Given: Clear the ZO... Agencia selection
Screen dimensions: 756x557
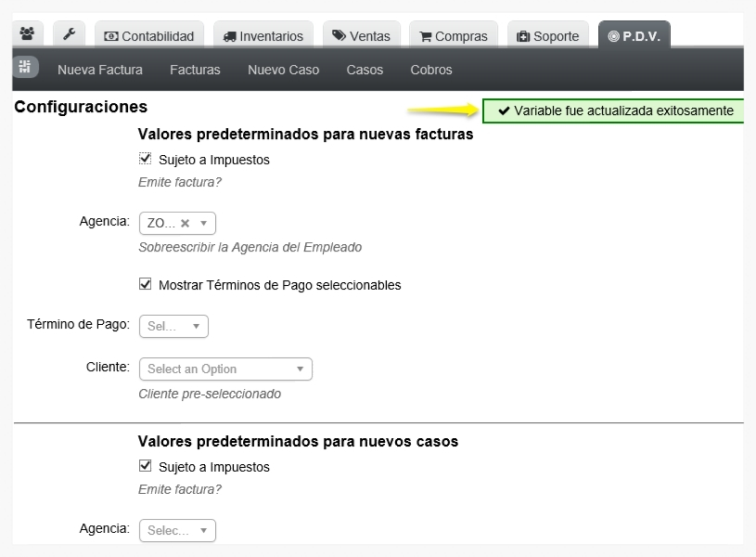Looking at the screenshot, I should click(x=186, y=223).
